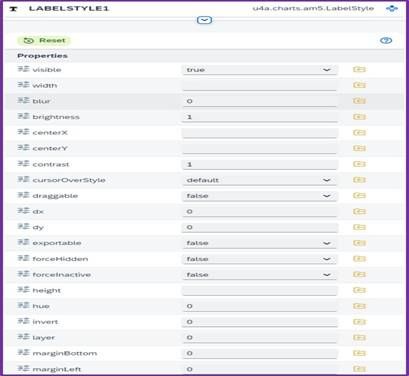This screenshot has width=409, height=376.
Task: Click the dy value field
Action: coord(260,227)
